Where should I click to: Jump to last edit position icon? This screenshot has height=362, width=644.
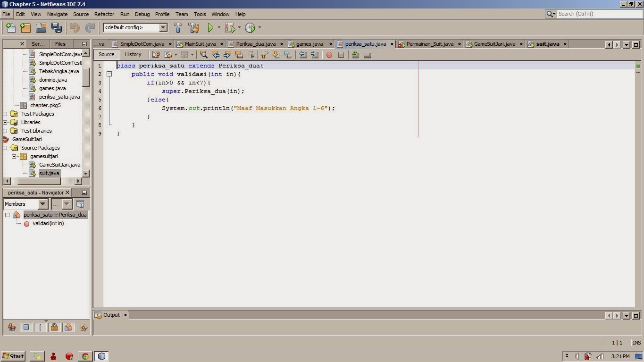[156, 55]
